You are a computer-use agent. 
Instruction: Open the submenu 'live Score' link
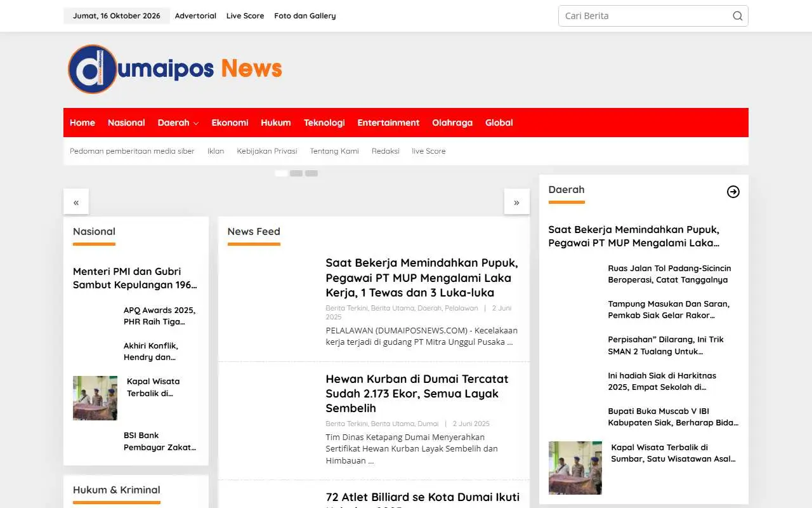[429, 151]
